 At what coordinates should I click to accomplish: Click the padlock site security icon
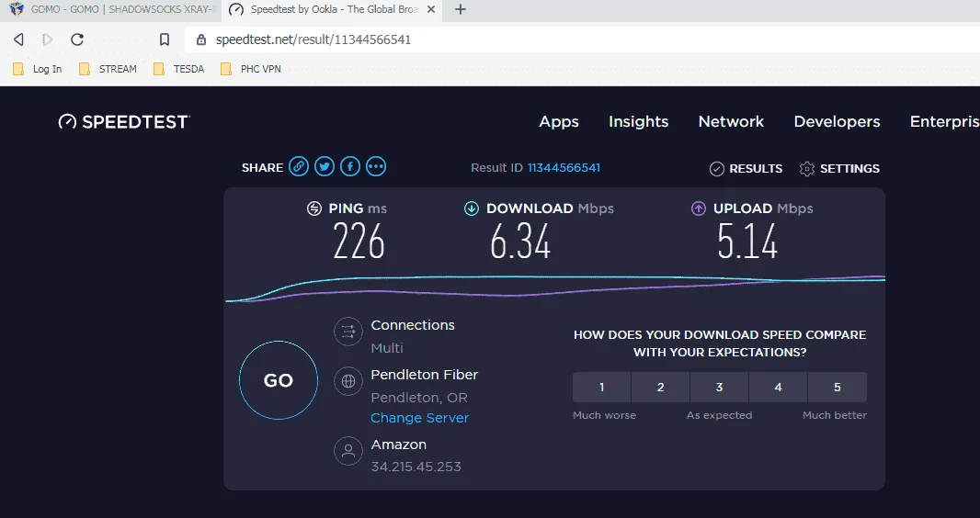(201, 39)
